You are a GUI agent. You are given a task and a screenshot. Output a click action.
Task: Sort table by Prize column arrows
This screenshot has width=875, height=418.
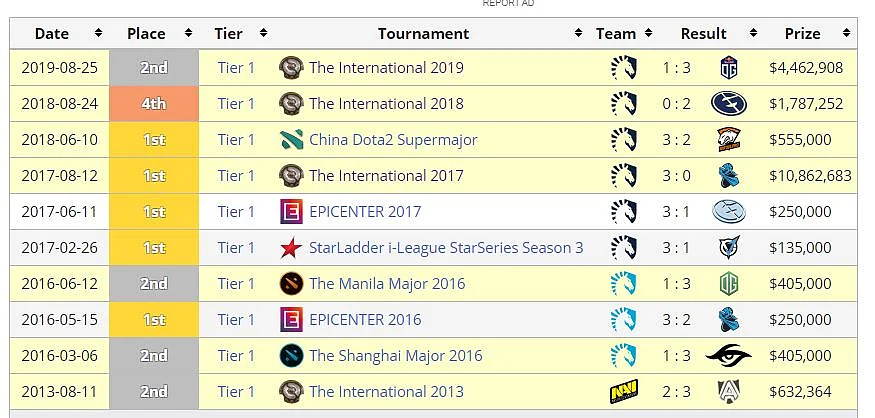[x=846, y=33]
